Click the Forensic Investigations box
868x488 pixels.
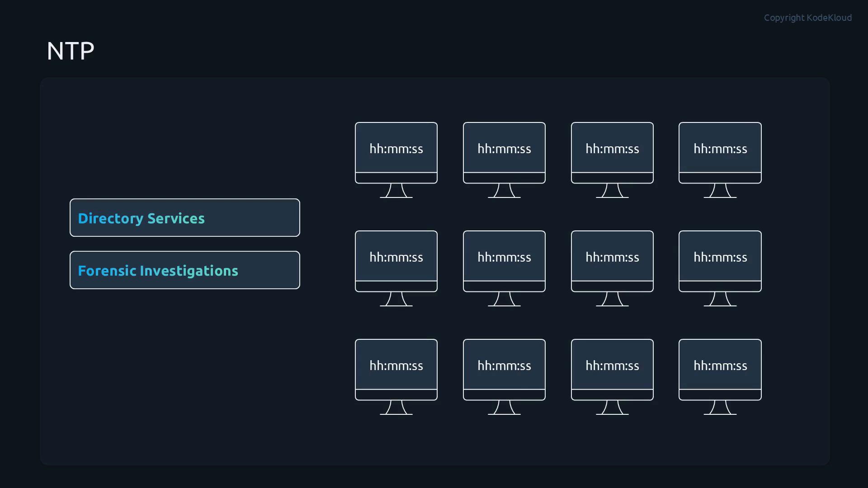(x=185, y=270)
